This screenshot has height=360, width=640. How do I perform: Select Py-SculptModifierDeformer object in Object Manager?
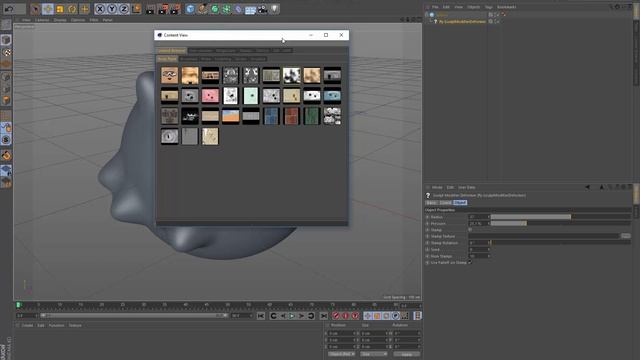click(x=462, y=22)
